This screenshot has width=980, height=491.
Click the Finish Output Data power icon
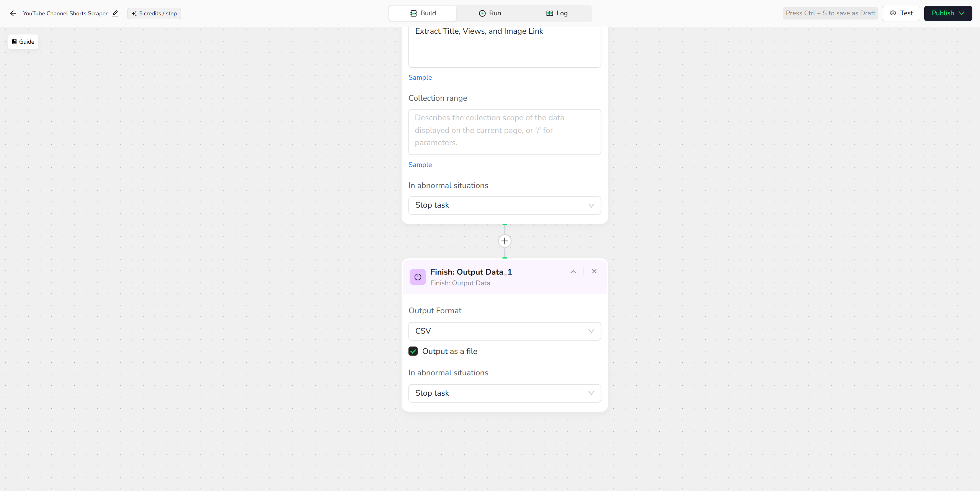[x=418, y=277]
